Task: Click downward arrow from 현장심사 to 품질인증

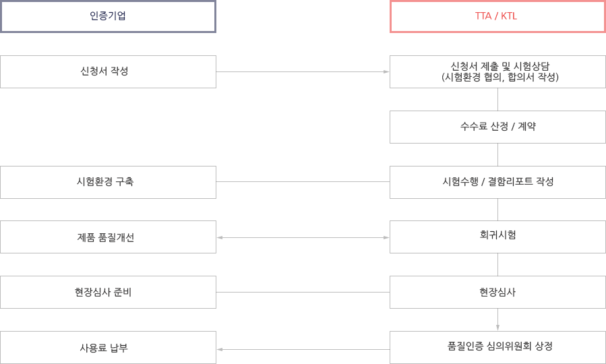Action: pos(497,320)
